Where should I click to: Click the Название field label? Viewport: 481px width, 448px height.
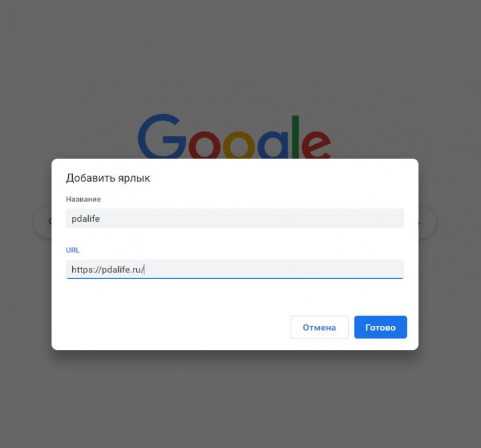pos(83,200)
